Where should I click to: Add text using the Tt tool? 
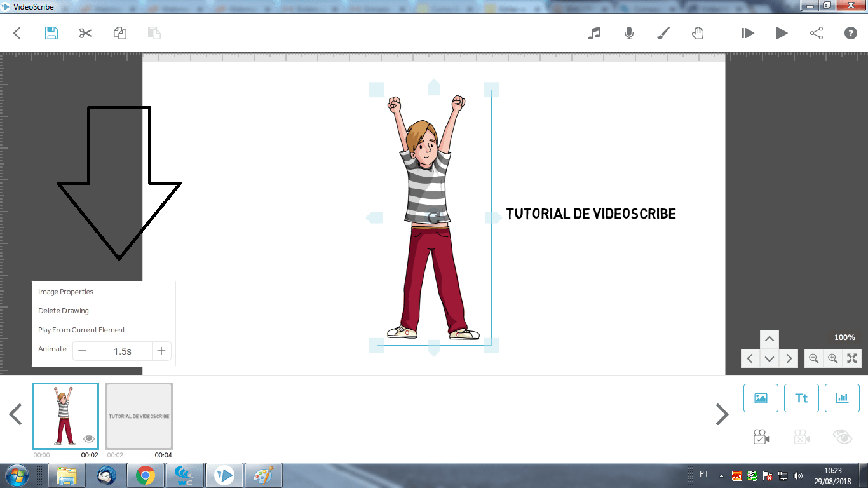coord(801,398)
